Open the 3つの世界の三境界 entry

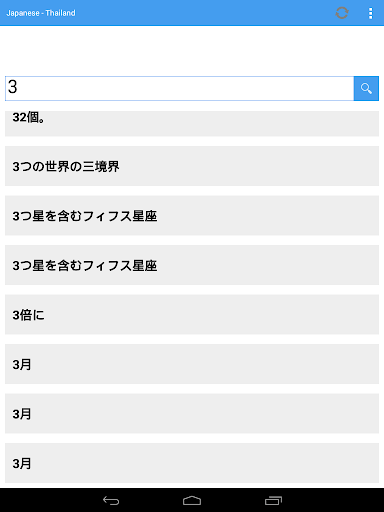(192, 166)
